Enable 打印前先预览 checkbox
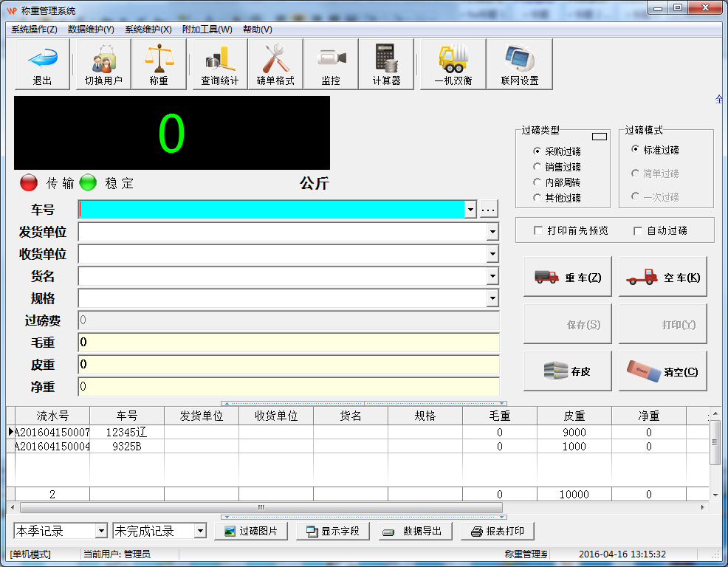This screenshot has width=728, height=567. [538, 231]
